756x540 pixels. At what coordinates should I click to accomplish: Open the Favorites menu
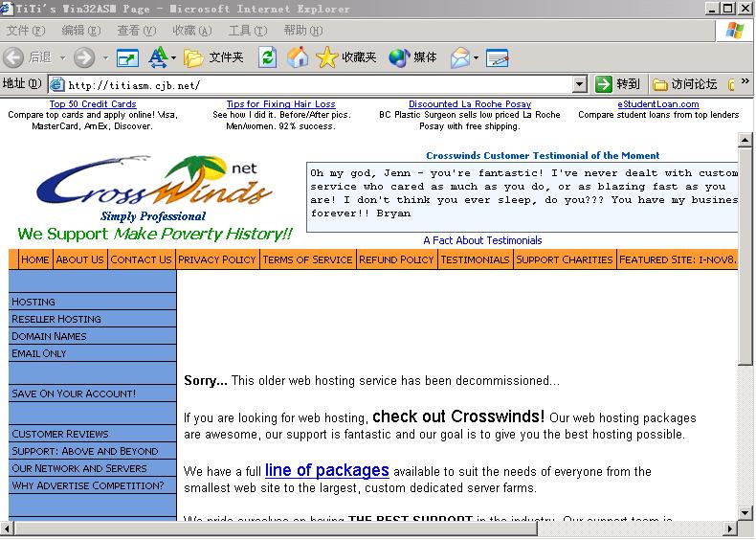tap(192, 31)
